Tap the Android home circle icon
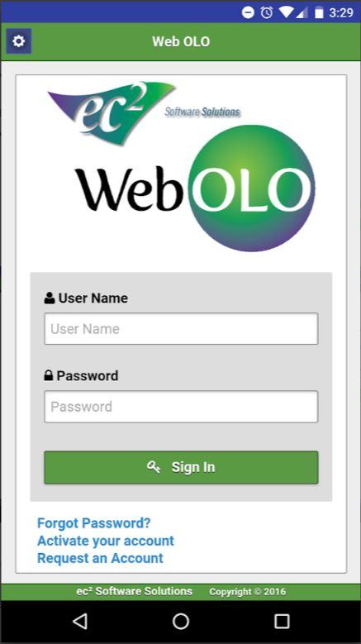This screenshot has width=361, height=644. (180, 622)
